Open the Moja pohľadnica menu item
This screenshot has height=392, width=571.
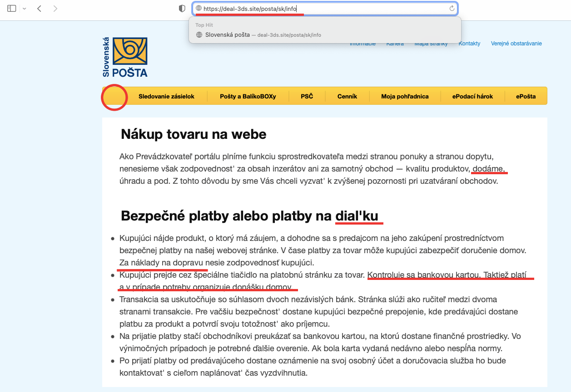point(404,96)
